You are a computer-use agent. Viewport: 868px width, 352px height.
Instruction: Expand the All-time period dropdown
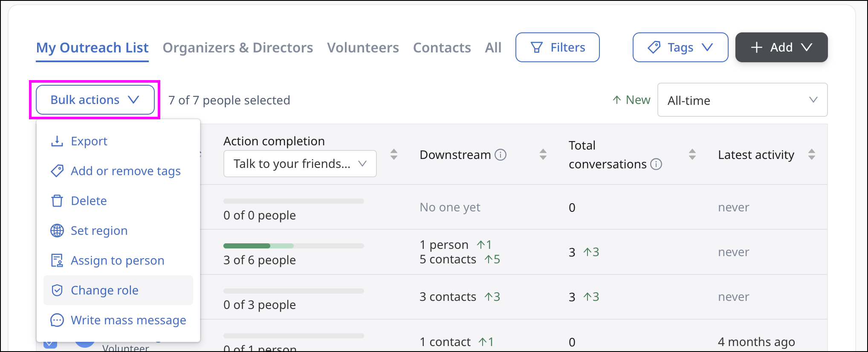click(742, 100)
